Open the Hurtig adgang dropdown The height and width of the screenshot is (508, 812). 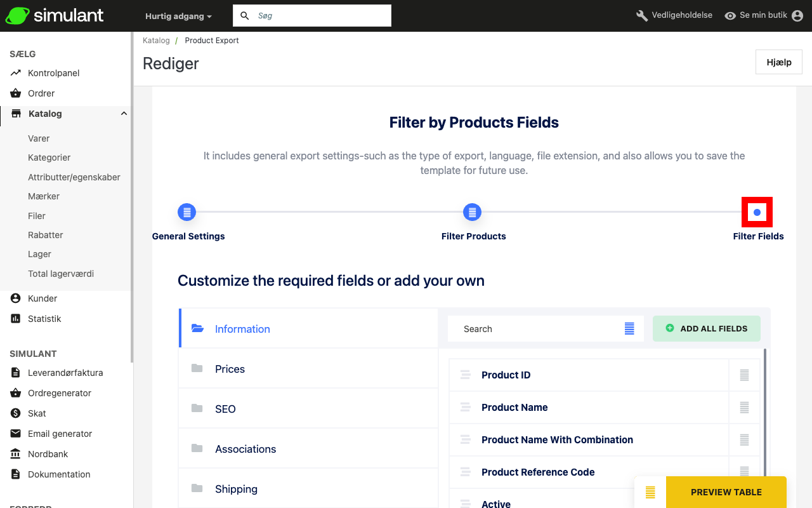pyautogui.click(x=178, y=16)
